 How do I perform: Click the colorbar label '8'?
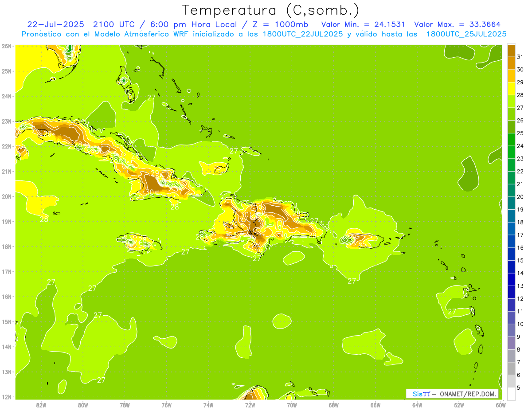click(x=518, y=349)
